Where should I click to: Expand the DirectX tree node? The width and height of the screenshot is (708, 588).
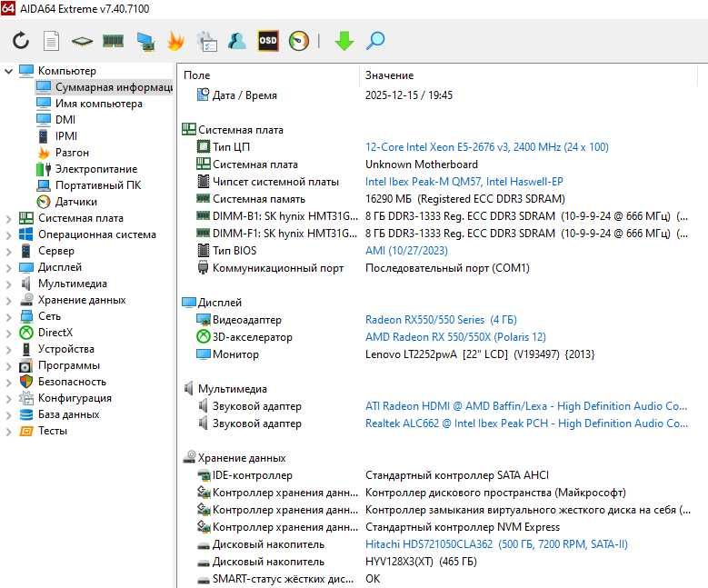8,333
